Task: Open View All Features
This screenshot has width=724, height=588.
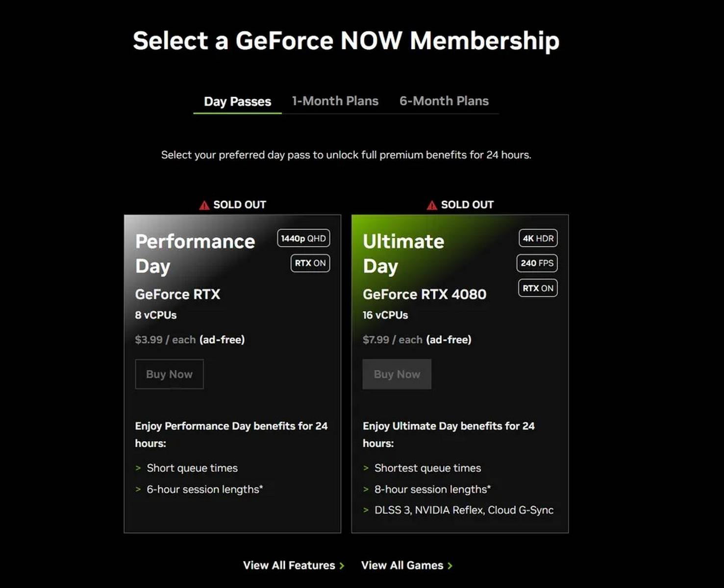Action: tap(288, 565)
